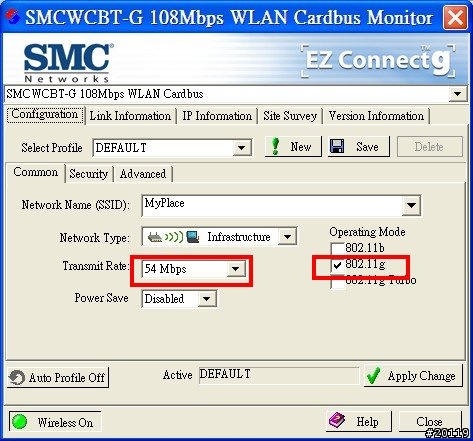Close the window with the red X

pyautogui.click(x=455, y=17)
